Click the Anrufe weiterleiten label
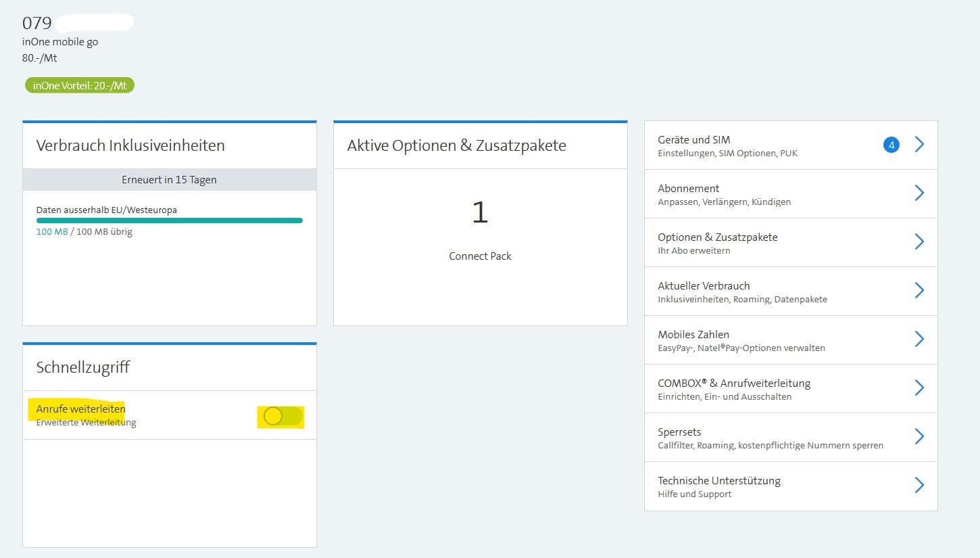Screen dimensions: 980x558 [x=80, y=409]
